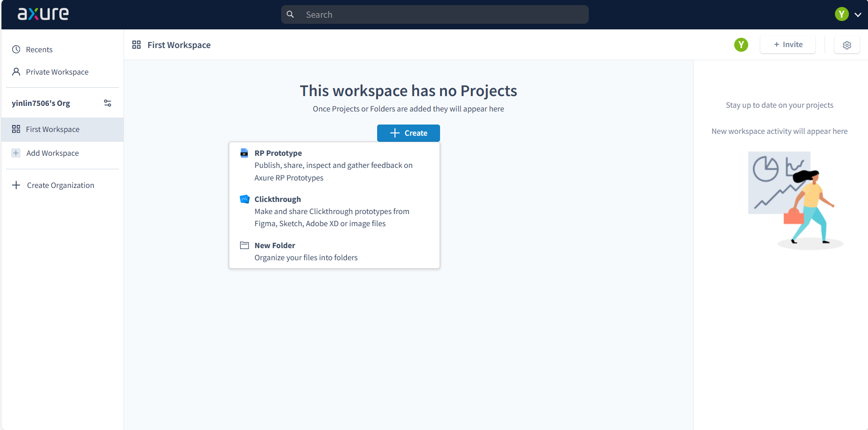Click the blue Create button
This screenshot has width=868, height=430.
408,133
